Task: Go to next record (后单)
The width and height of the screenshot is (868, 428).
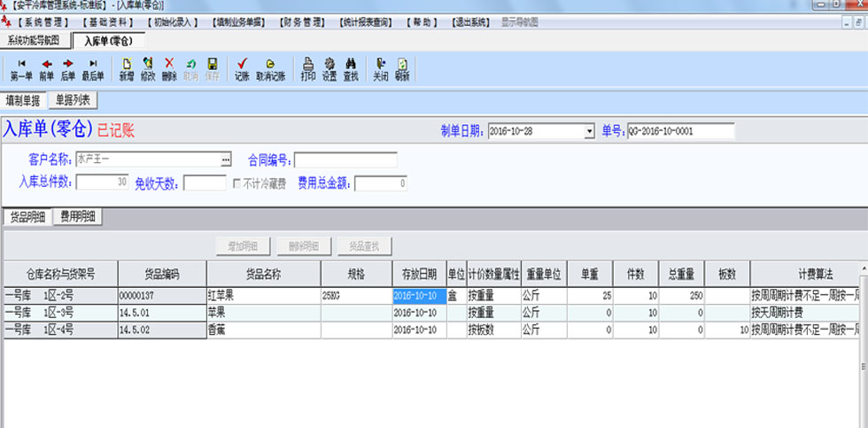Action: 68,70
